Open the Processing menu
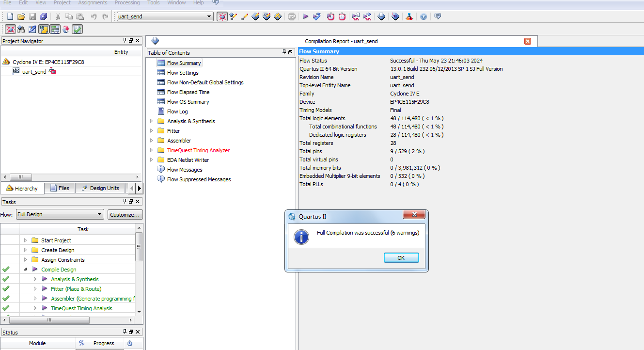 127,2
